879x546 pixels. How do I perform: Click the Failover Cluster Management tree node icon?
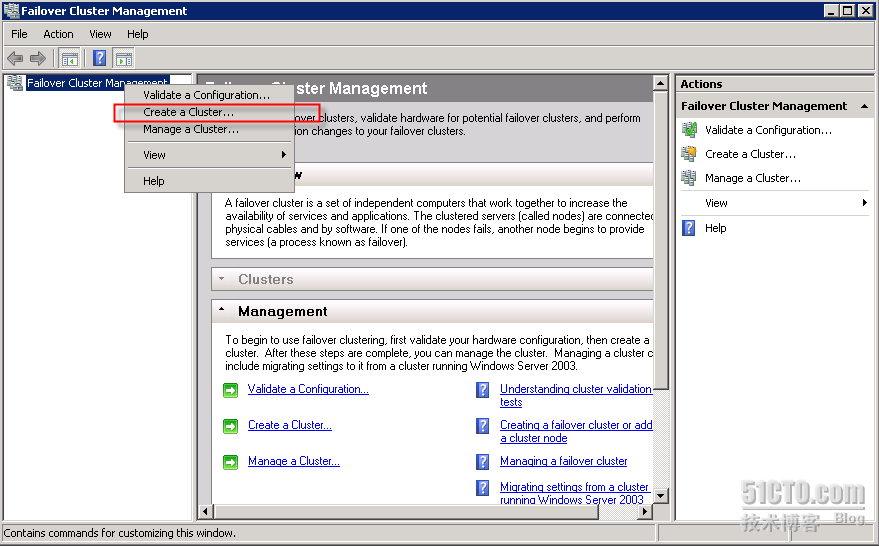(x=15, y=83)
